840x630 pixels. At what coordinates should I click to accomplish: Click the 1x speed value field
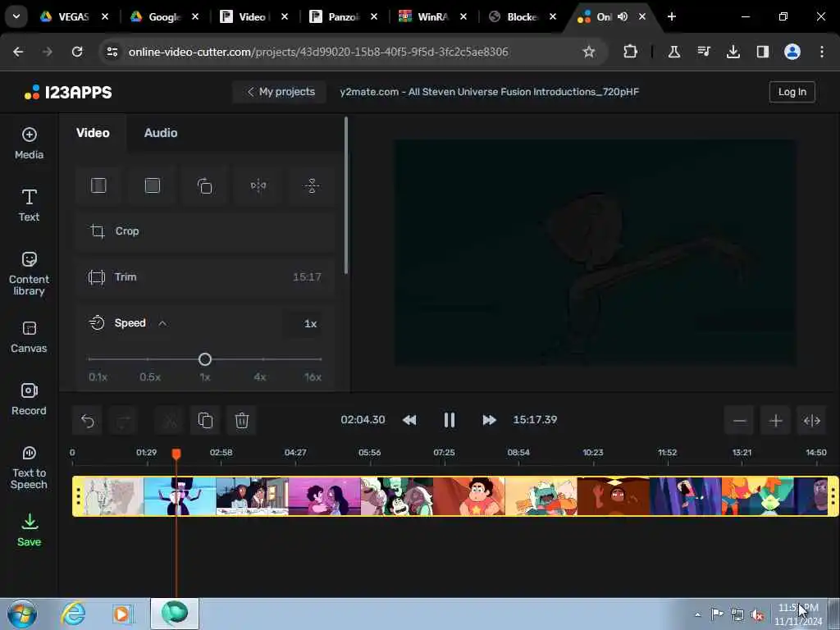pos(305,323)
